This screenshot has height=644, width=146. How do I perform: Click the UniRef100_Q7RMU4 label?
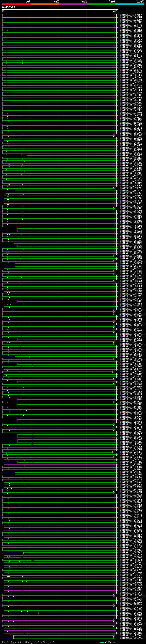click(131, 113)
